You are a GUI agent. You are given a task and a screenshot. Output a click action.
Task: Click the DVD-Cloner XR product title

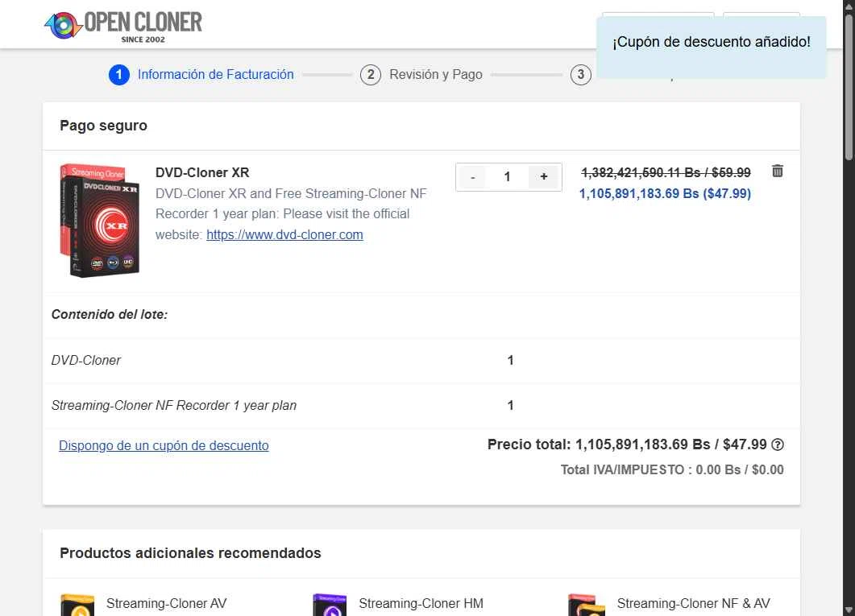[202, 172]
